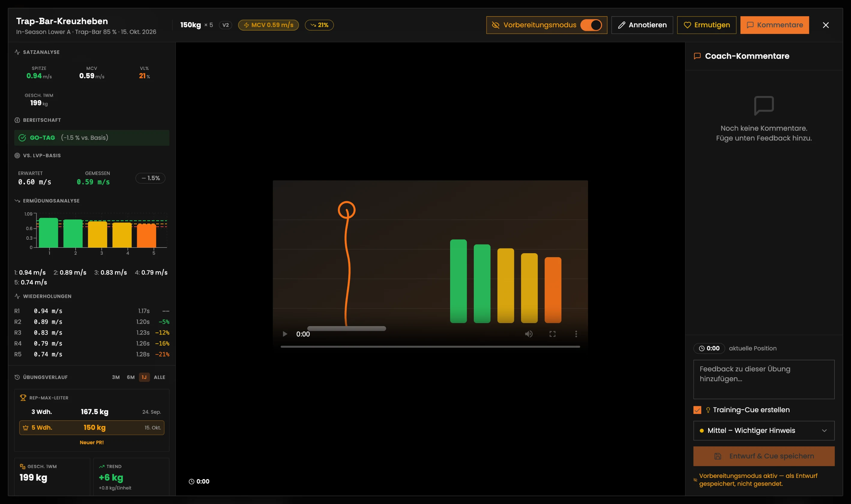Play the set video
The width and height of the screenshot is (851, 504).
pyautogui.click(x=285, y=334)
